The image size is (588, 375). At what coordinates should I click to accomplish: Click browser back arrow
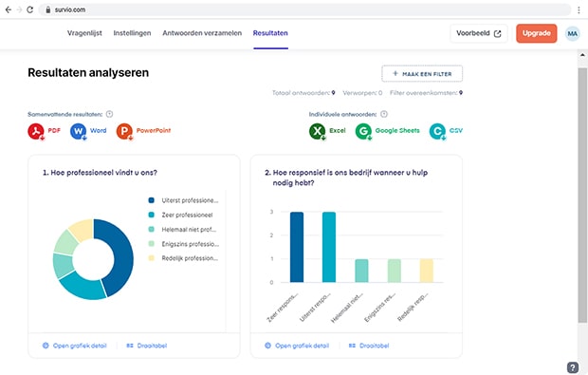pos(9,9)
